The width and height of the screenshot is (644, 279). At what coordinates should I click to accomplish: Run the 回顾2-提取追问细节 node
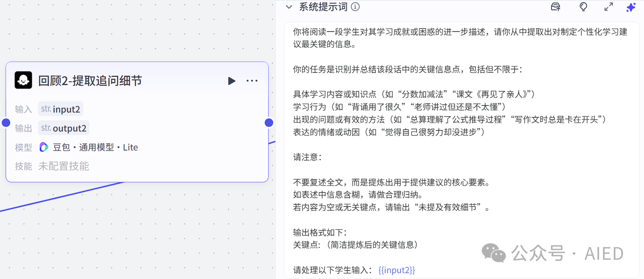point(231,81)
